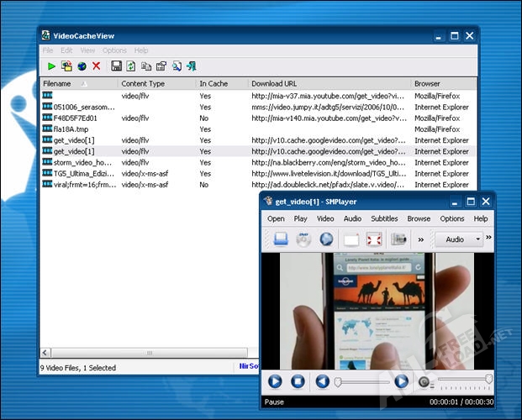Expand hidden toolbar items with double chevron
This screenshot has width=522, height=420.
click(x=420, y=239)
